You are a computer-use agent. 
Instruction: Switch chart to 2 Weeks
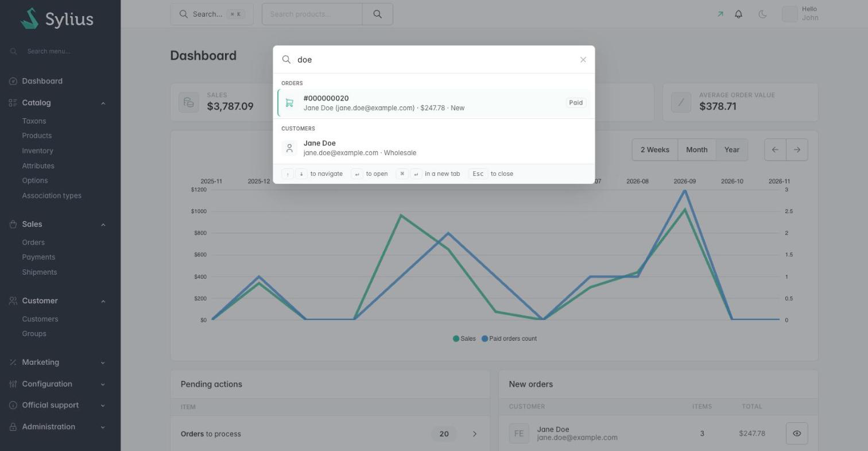(654, 150)
